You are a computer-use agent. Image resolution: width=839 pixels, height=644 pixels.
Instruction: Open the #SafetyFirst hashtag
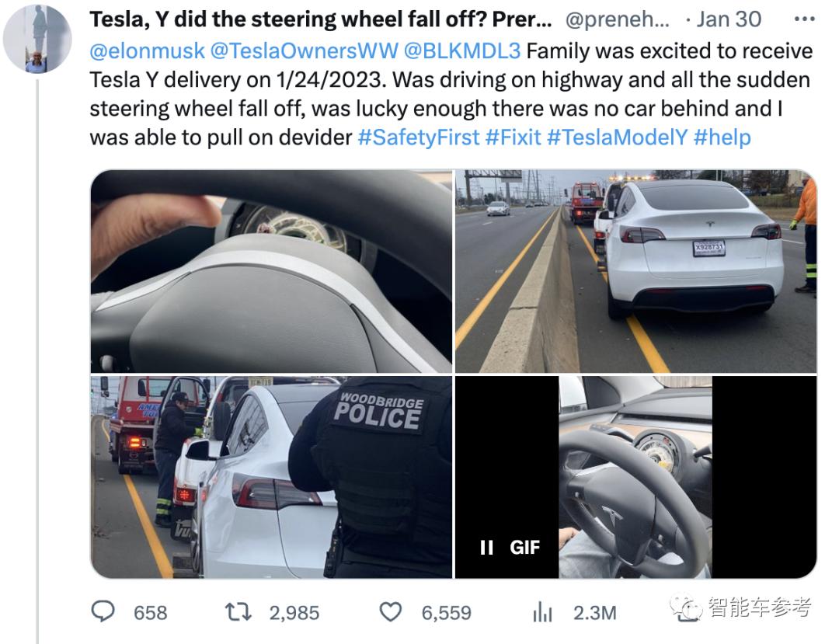[419, 138]
